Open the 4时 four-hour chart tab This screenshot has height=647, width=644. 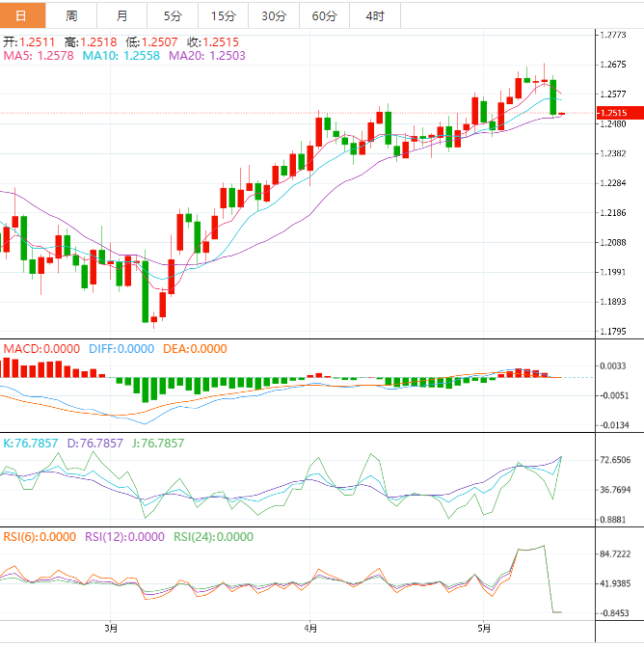(x=375, y=16)
